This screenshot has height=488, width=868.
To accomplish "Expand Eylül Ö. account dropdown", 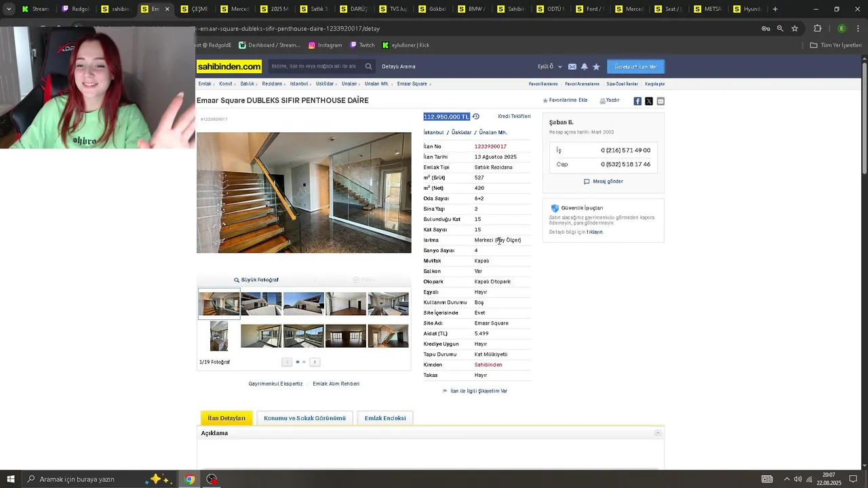I will coord(549,66).
